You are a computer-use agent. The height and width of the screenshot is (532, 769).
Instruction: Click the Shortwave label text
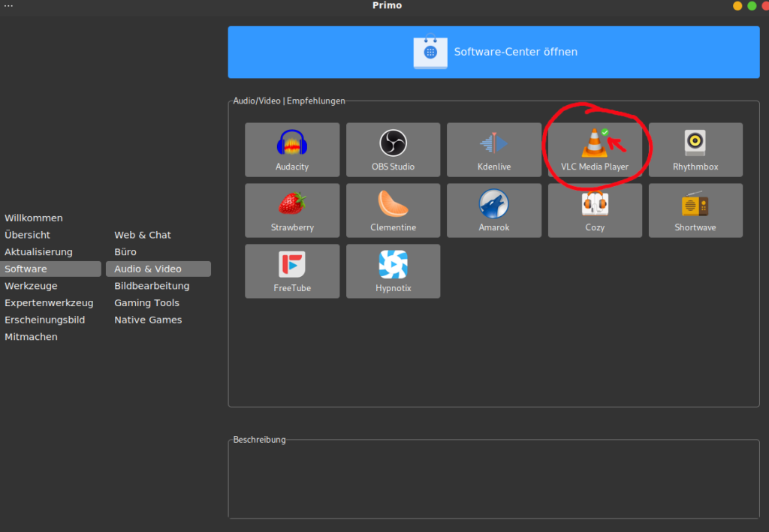coord(695,227)
